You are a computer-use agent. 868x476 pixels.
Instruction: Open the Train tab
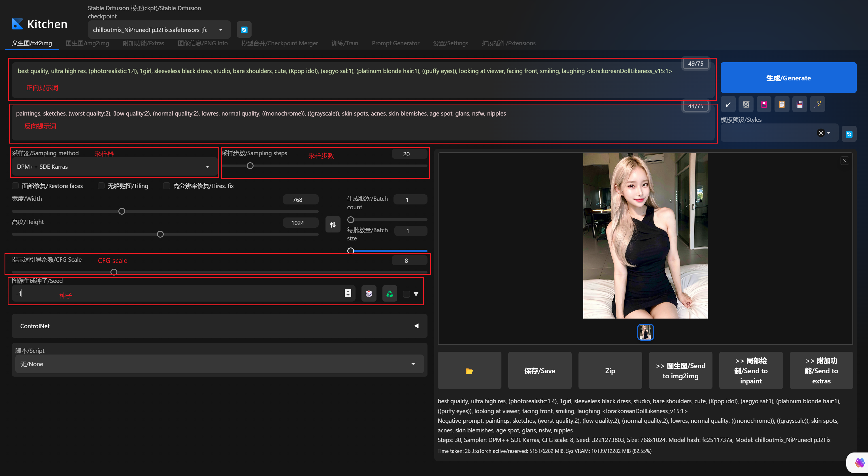(345, 43)
